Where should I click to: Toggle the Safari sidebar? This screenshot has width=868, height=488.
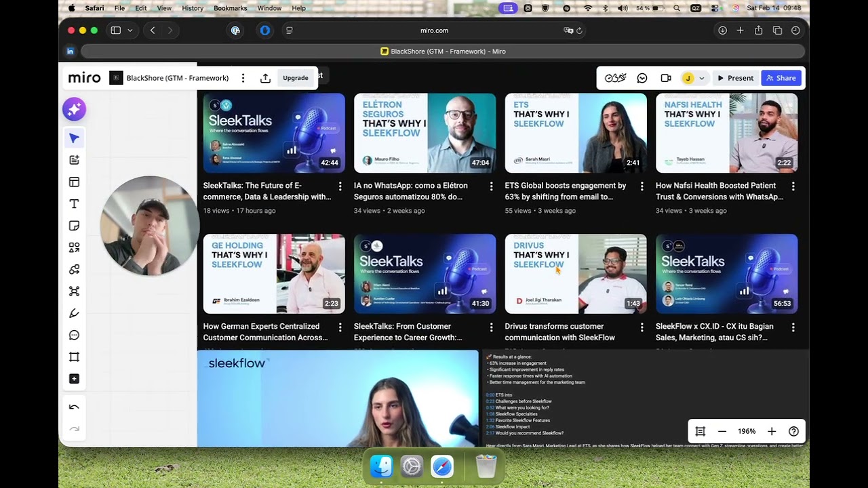pyautogui.click(x=115, y=30)
